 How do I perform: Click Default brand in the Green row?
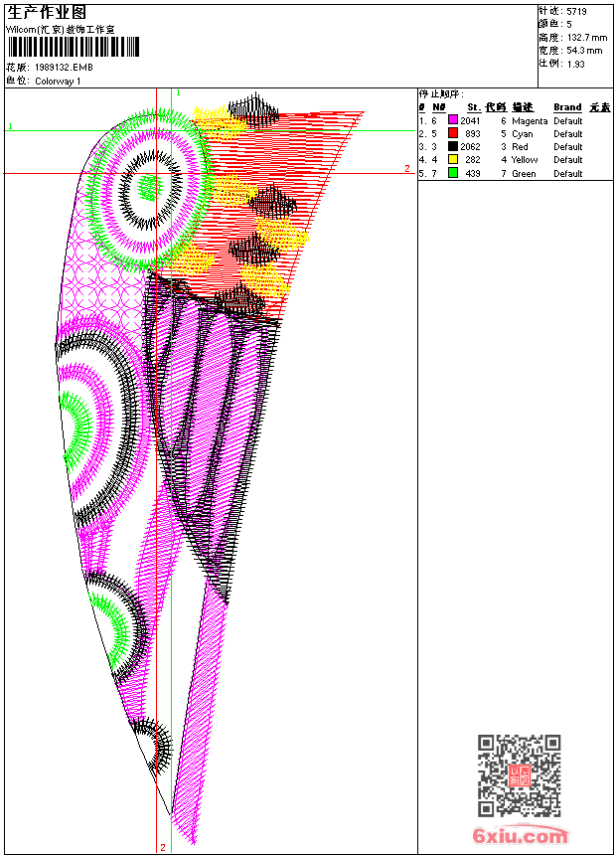tap(568, 173)
